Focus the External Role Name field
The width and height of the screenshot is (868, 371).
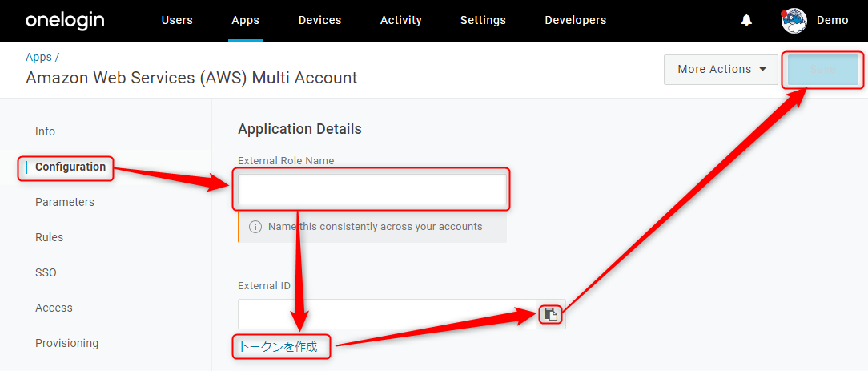coord(372,189)
